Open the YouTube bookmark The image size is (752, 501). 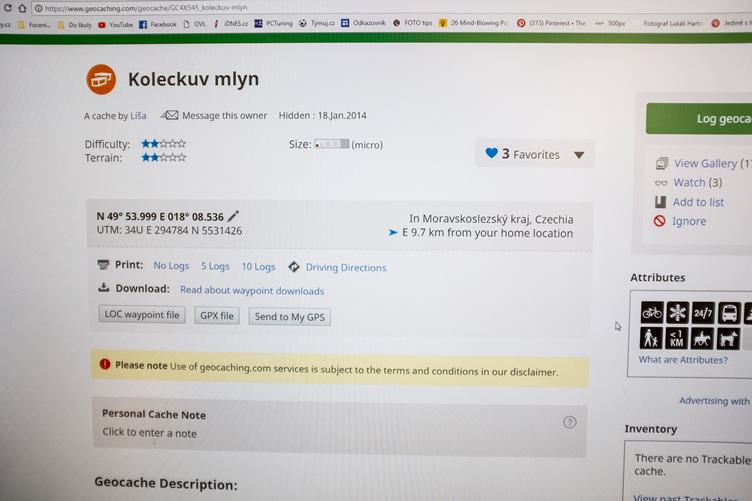point(116,24)
